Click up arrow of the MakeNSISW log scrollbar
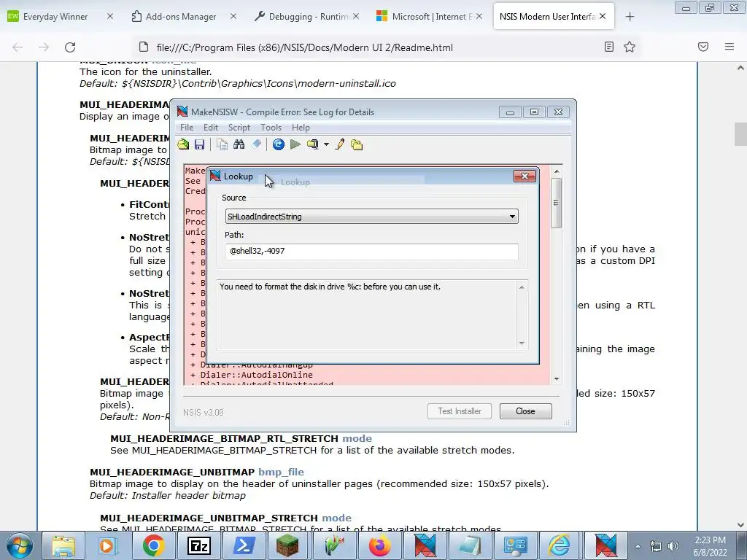Screen dimensions: 747x560 click(x=557, y=171)
